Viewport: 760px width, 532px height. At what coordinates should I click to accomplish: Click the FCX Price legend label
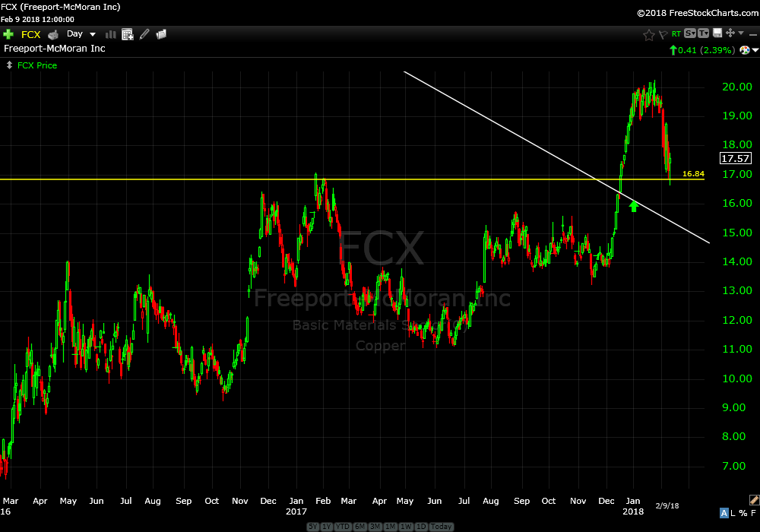[x=36, y=65]
